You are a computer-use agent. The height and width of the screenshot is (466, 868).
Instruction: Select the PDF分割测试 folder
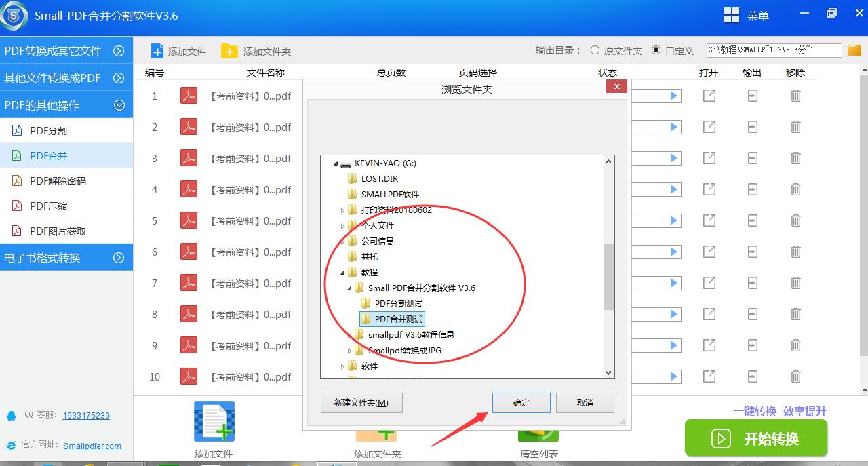(x=399, y=304)
